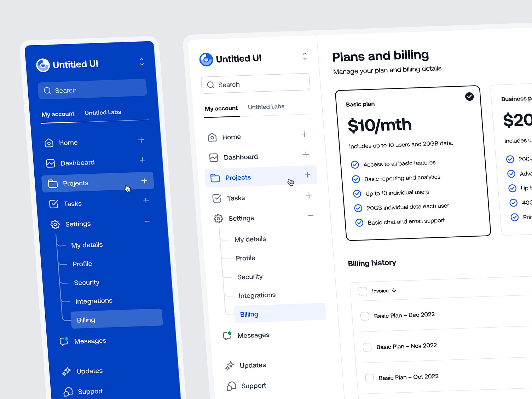Click the Untitled UI logo
Viewport: 532px width, 399px height.
point(206,59)
